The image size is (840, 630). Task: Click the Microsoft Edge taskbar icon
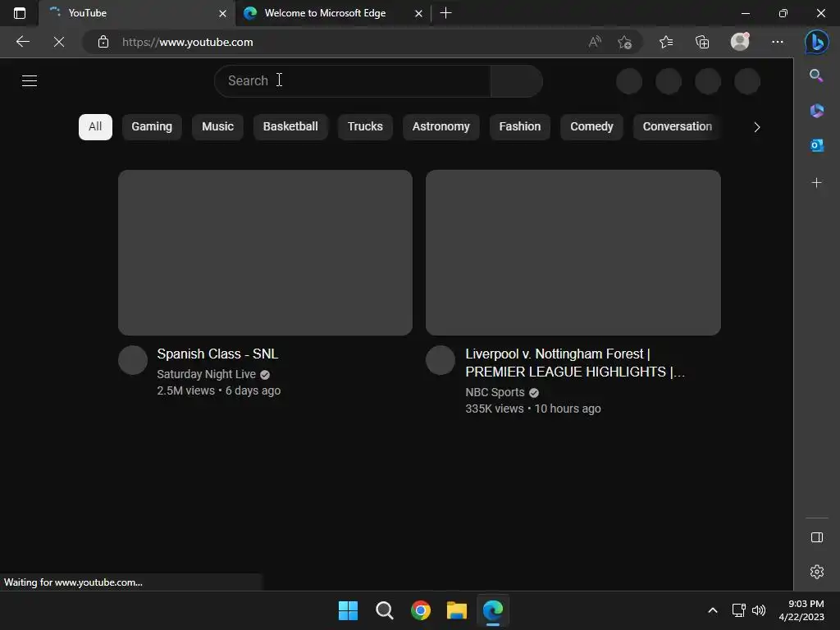[x=493, y=610]
